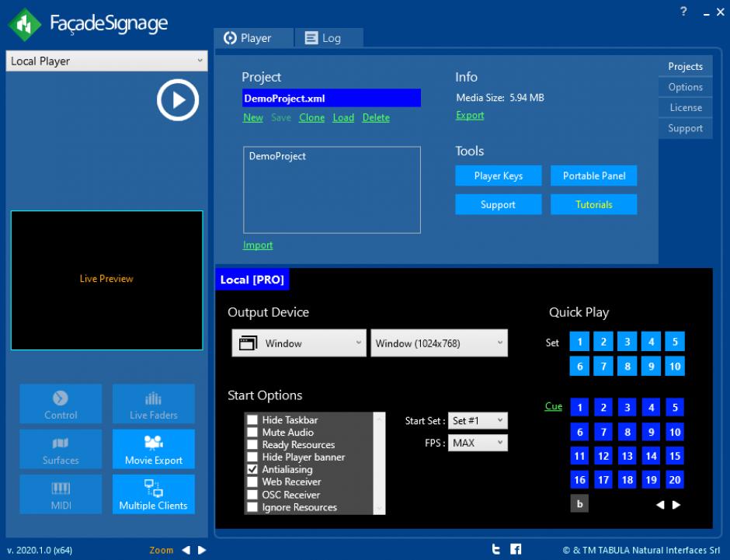Open the Facebook icon in footer

click(516, 549)
